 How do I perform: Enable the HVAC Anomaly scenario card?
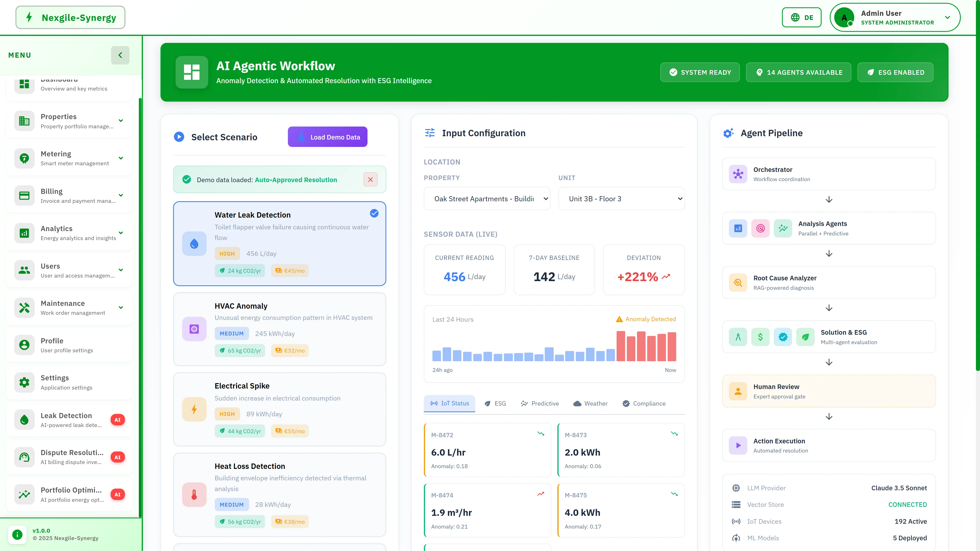280,329
